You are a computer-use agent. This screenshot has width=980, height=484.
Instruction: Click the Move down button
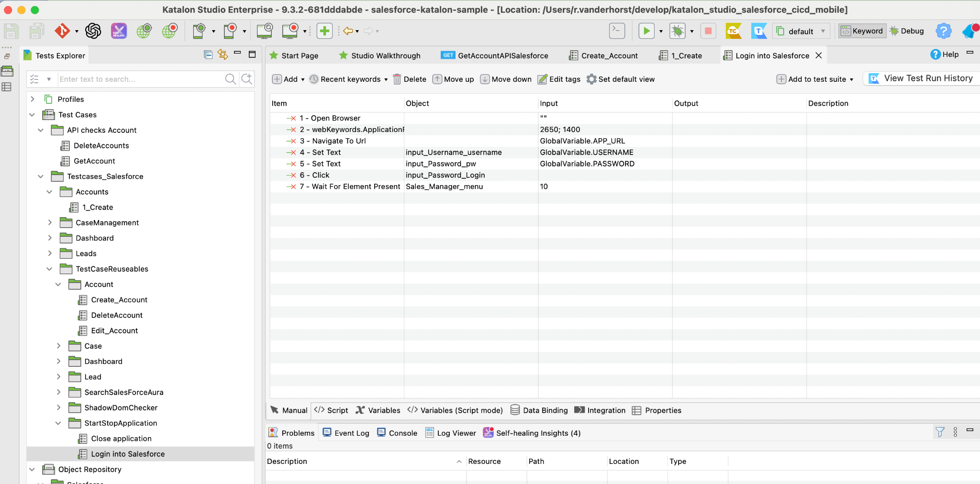506,79
